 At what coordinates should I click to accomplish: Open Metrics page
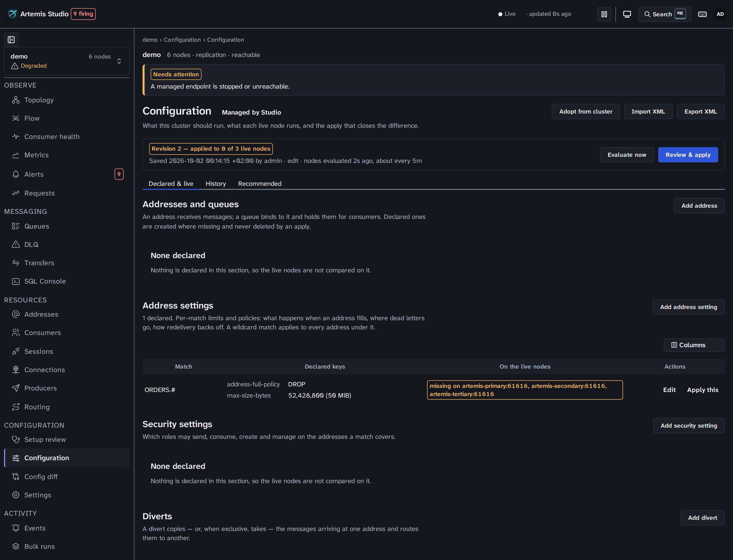click(67, 155)
